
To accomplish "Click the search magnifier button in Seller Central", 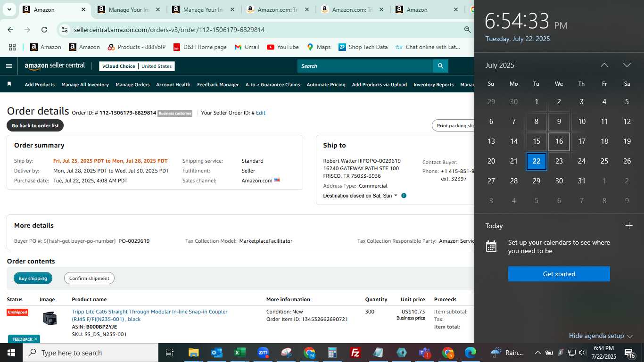I will (440, 66).
